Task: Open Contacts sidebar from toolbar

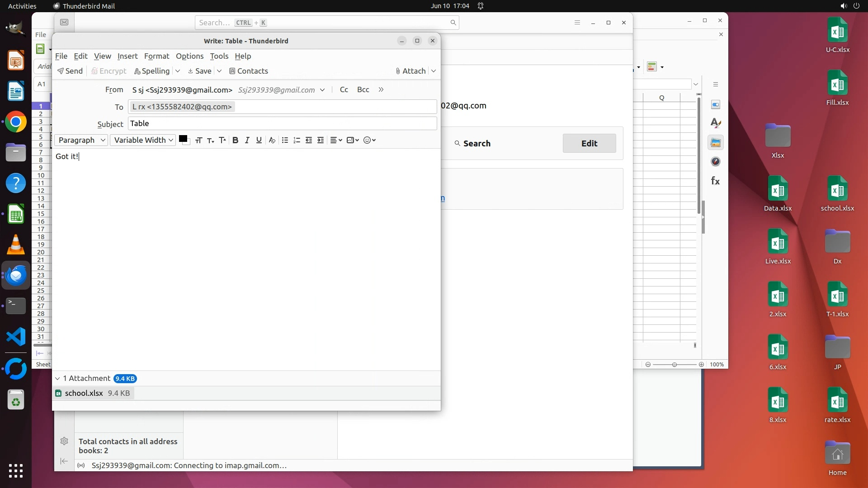Action: 248,71
